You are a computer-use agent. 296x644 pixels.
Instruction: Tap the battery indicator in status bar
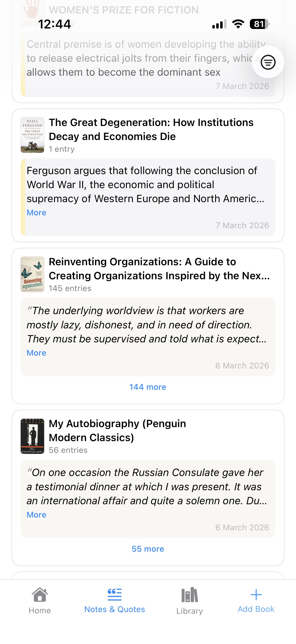(x=259, y=24)
